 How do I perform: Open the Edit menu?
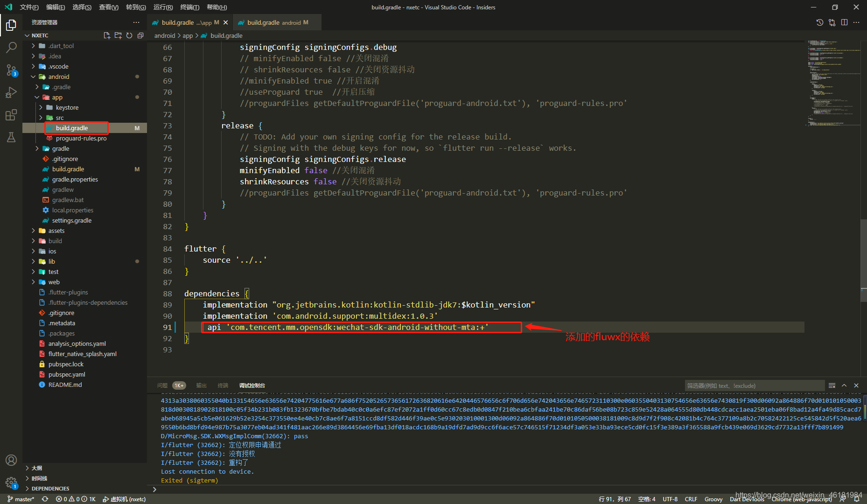pos(56,7)
